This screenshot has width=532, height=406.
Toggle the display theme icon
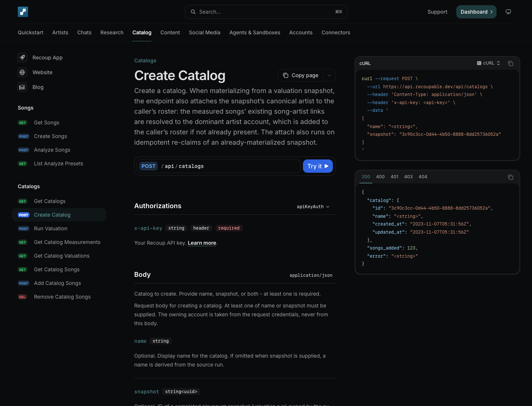[508, 12]
